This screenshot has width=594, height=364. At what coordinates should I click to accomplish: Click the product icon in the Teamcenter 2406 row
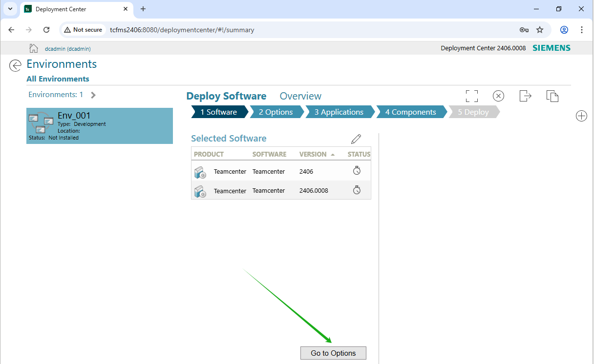[200, 172]
